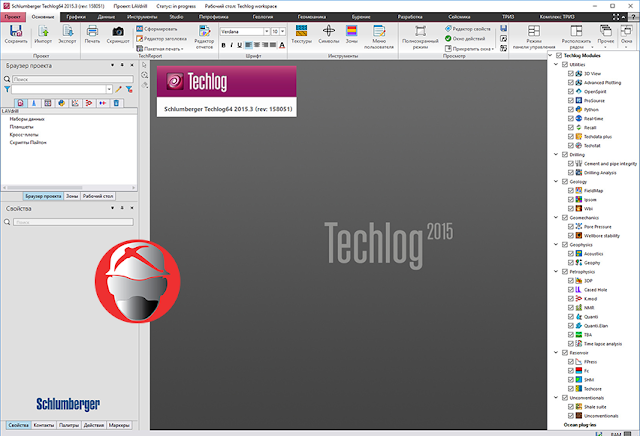Collapse the Petrophysics tree group
This screenshot has height=436, width=640.
point(556,271)
